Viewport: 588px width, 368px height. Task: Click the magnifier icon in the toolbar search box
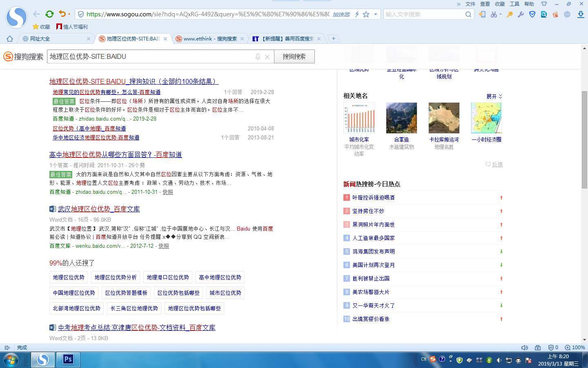pos(468,14)
